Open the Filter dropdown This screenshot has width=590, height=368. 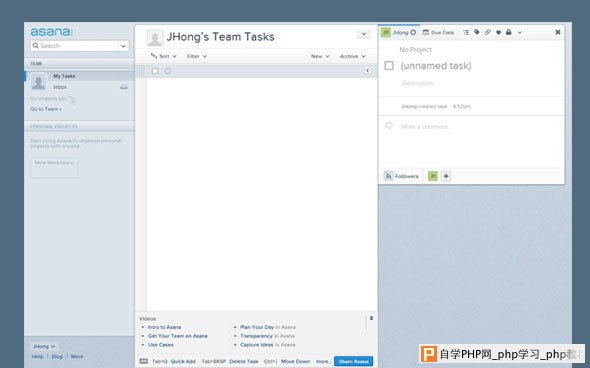[197, 56]
